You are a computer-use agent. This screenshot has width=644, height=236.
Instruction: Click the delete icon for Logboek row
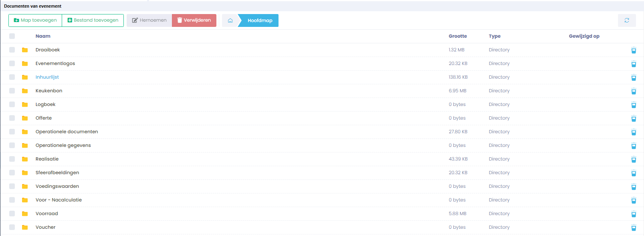634,105
